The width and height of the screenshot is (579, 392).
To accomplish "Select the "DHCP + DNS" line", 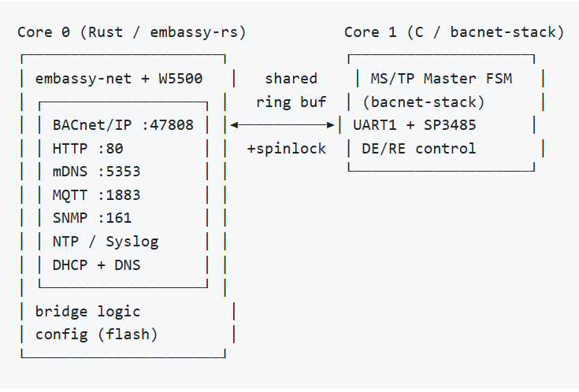I will 97,264.
